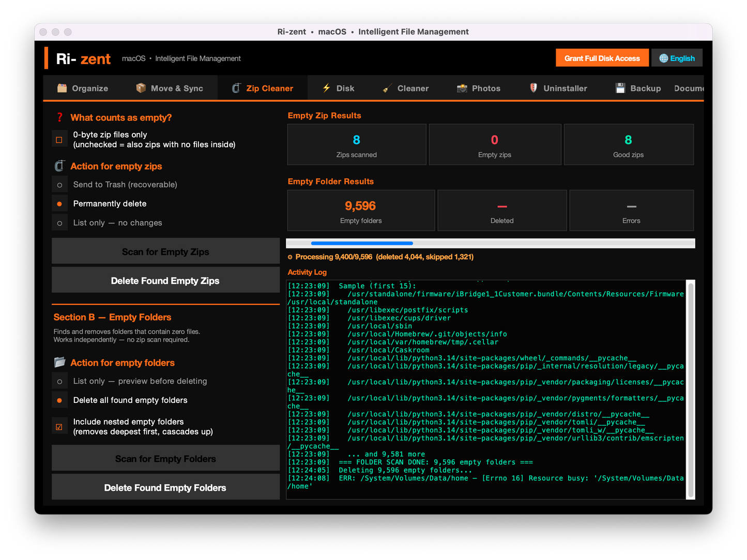This screenshot has width=747, height=560.
Task: Toggle Include nested empty folders checkbox
Action: pyautogui.click(x=59, y=427)
